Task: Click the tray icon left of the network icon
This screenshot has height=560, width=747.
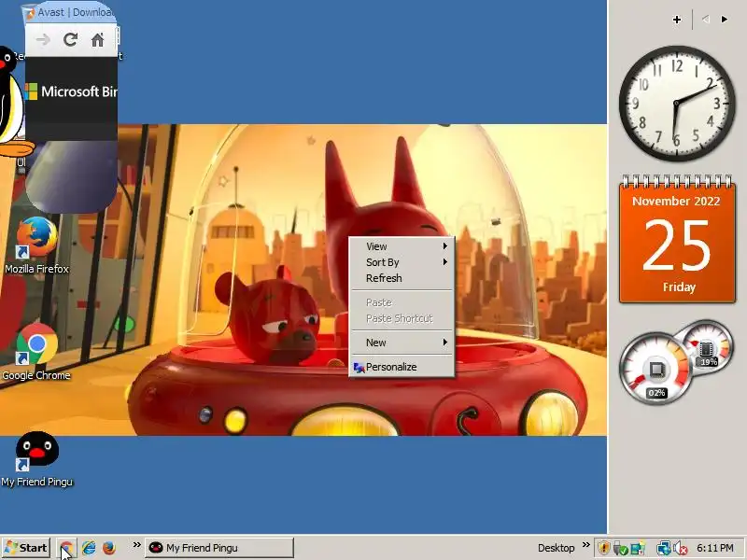Action: tap(638, 548)
